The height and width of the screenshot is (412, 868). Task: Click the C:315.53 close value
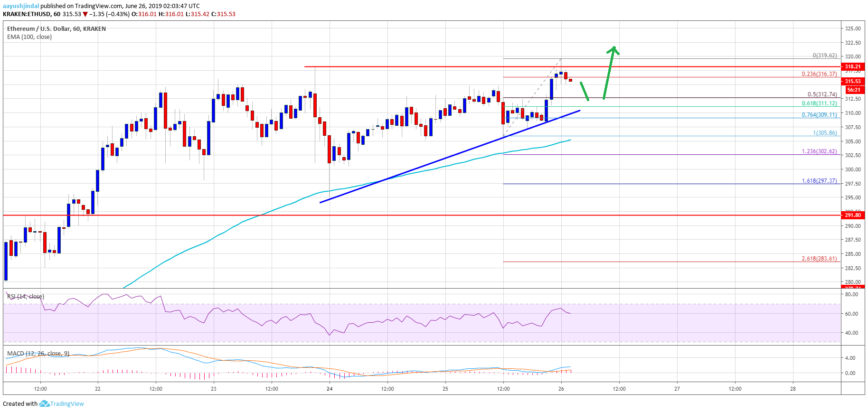[223, 14]
